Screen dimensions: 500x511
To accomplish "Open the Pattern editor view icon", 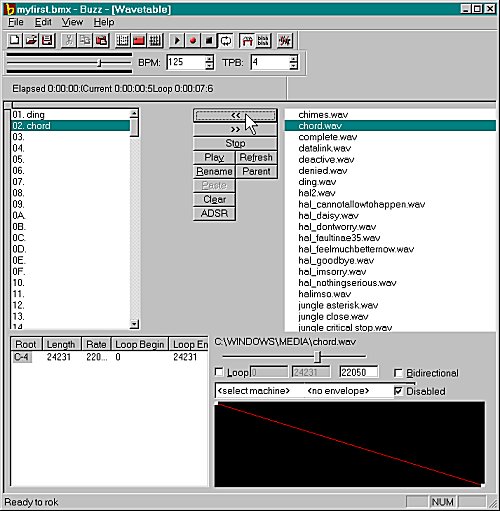I will click(123, 41).
